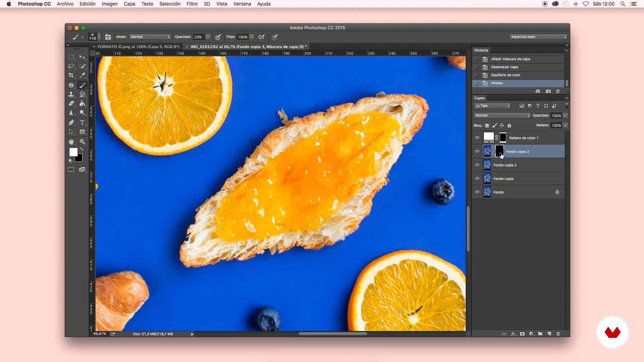Screen dimensions: 644x362
Task: Open the Opacidad 23% slider arrow
Action: 208,37
